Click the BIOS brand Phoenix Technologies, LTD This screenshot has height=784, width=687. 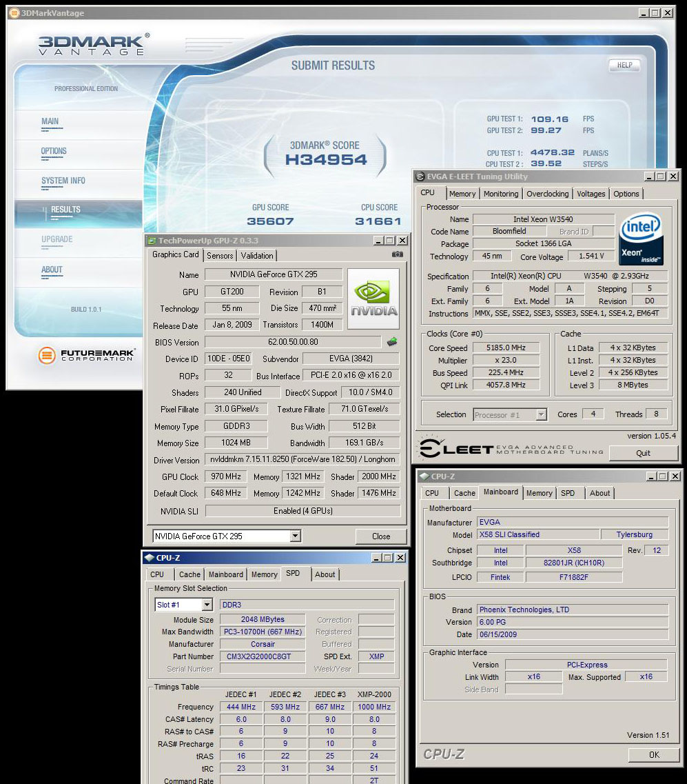point(573,610)
